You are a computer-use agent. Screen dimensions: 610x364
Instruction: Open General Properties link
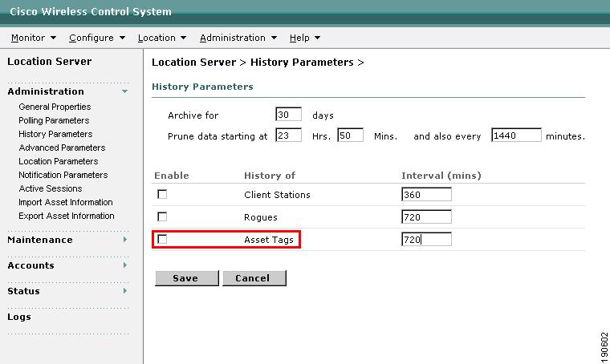click(x=55, y=107)
